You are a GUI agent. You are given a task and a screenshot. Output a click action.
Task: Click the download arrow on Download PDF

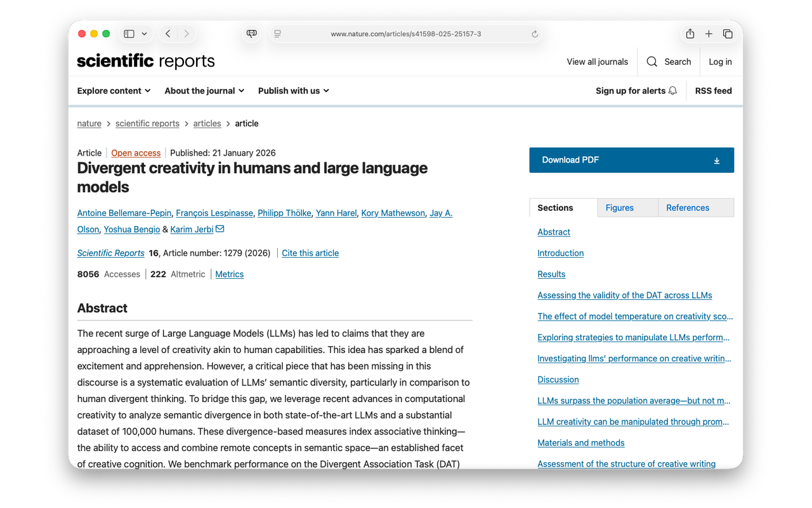717,160
